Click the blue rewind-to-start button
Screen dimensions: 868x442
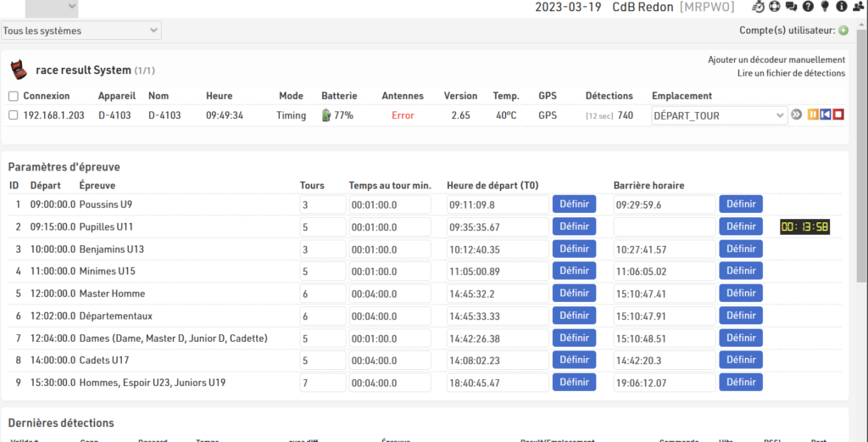(x=826, y=115)
